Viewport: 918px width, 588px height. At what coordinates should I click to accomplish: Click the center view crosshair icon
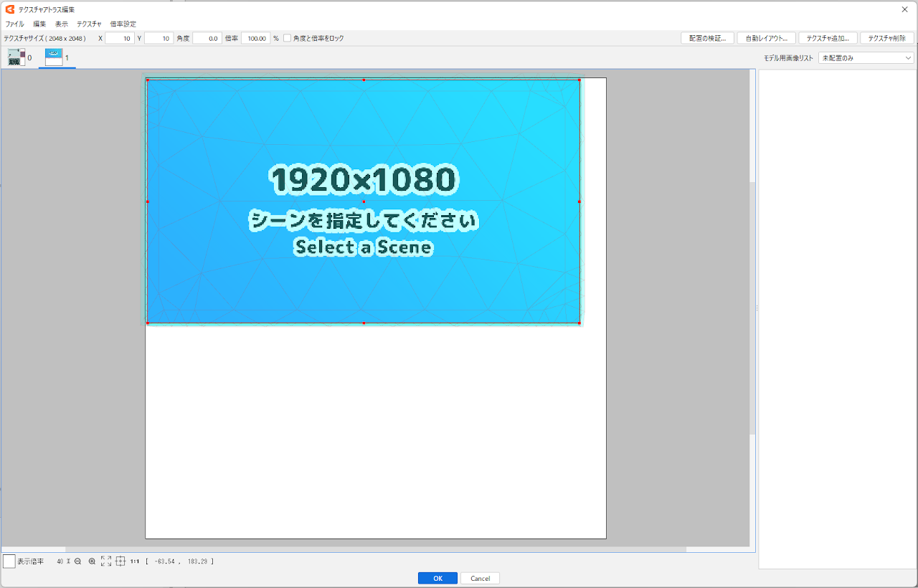(120, 561)
